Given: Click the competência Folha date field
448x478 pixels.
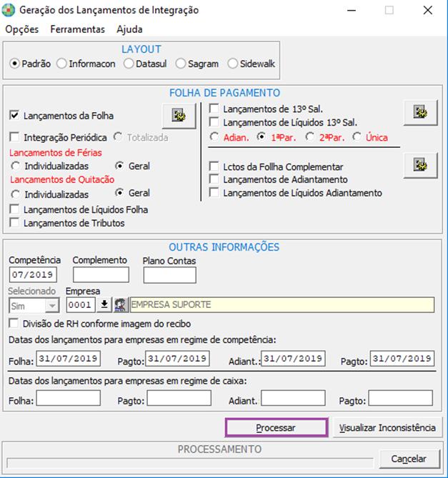Looking at the screenshot, I should coord(69,359).
